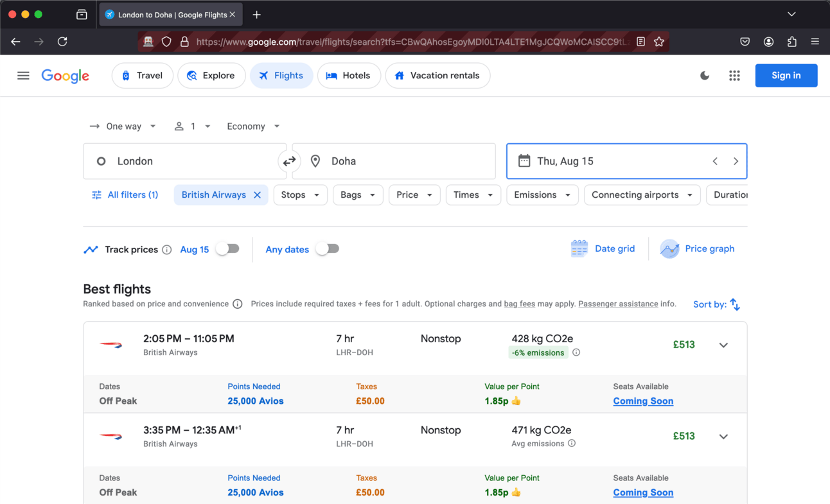Select the Flights tab
The width and height of the screenshot is (830, 504).
coord(281,76)
